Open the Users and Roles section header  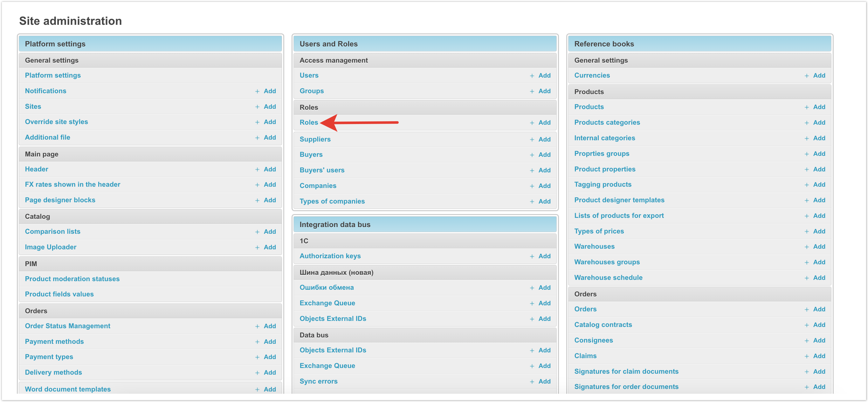pyautogui.click(x=328, y=44)
